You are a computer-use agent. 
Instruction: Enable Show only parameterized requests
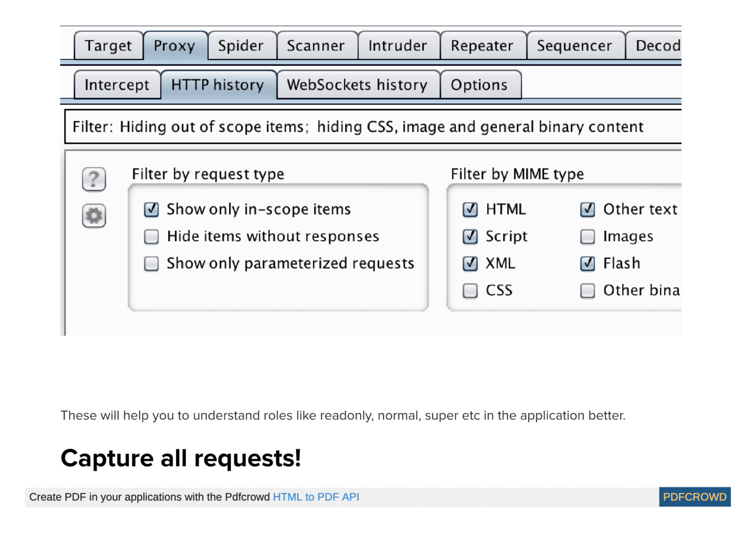(x=151, y=263)
